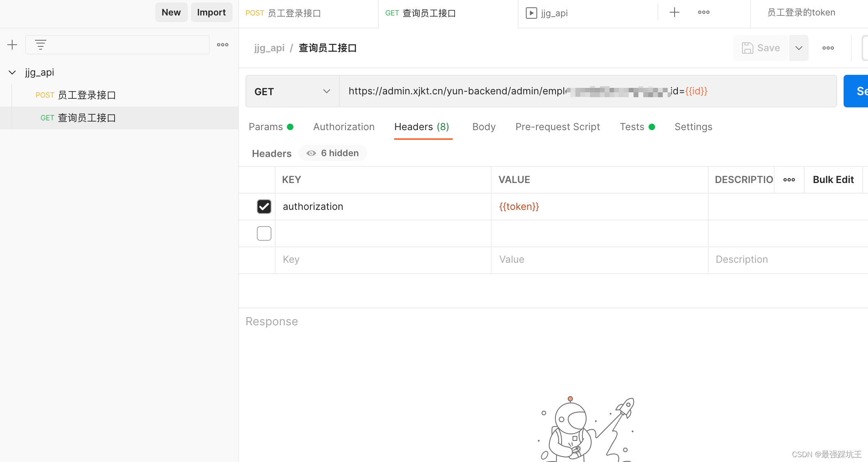
Task: Show the 6 hidden headers
Action: (x=333, y=153)
